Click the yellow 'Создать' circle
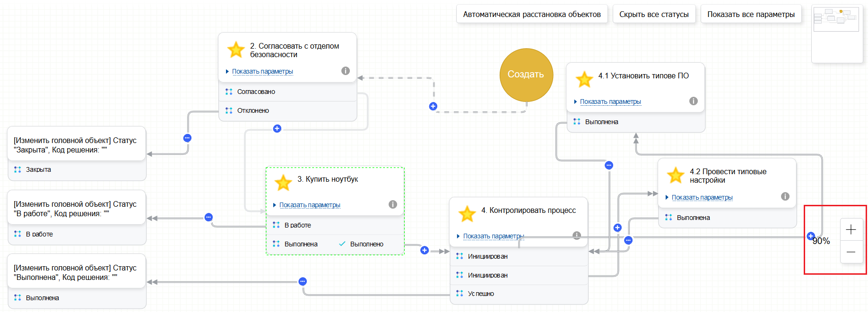The image size is (868, 312). coord(526,75)
